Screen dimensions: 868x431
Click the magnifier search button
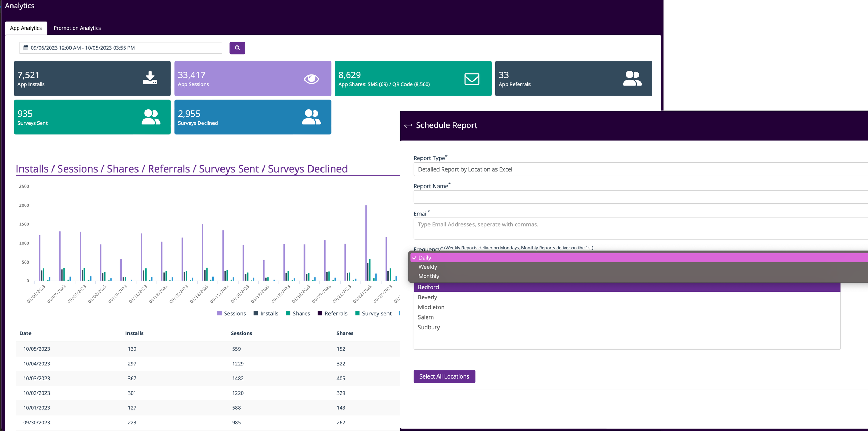click(x=237, y=48)
